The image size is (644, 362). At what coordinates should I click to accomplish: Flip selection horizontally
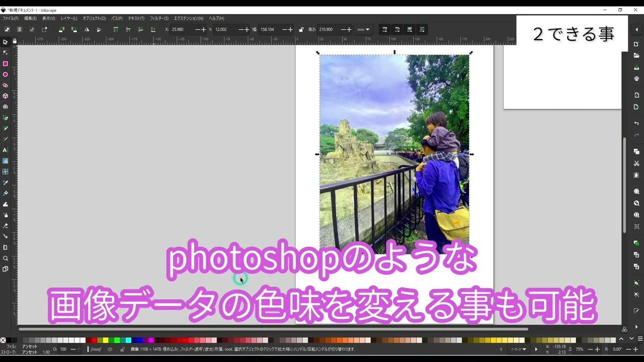point(87,30)
